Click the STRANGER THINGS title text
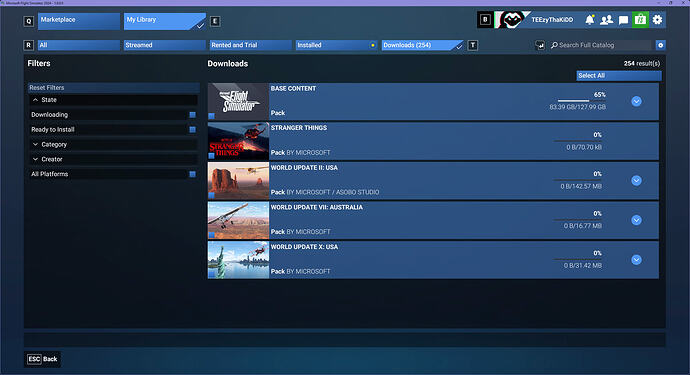The height and width of the screenshot is (375, 690). pos(299,128)
